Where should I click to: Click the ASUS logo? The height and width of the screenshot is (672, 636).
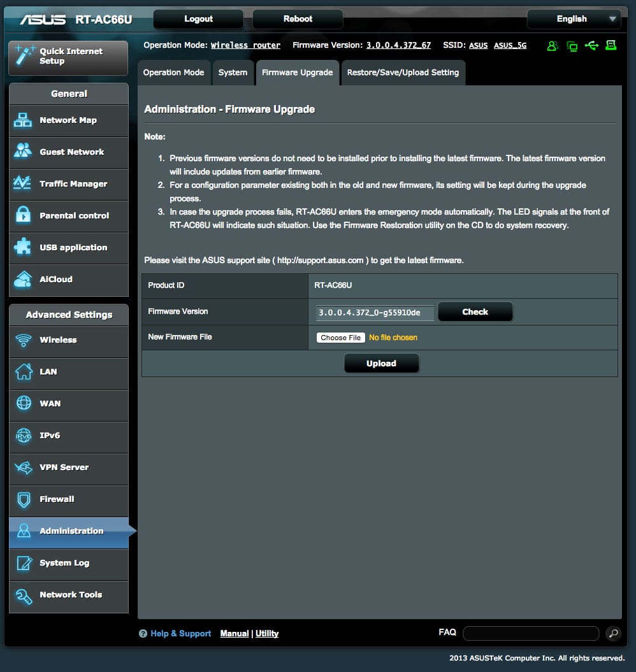click(x=43, y=19)
